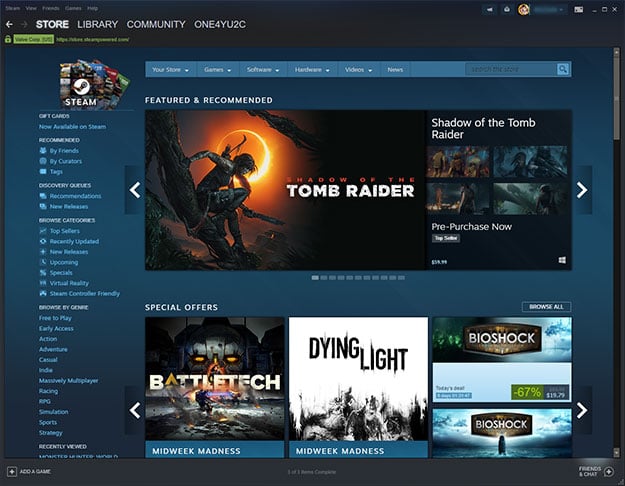Viewport: 625px width, 486px height.
Task: Open the Racing genre link
Action: point(48,391)
